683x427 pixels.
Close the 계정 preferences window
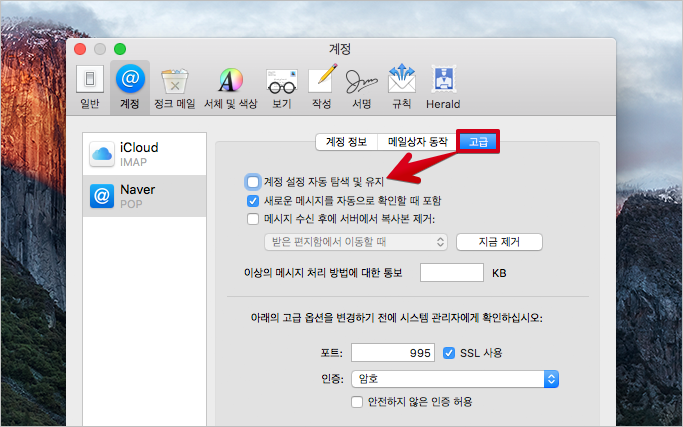(80, 49)
